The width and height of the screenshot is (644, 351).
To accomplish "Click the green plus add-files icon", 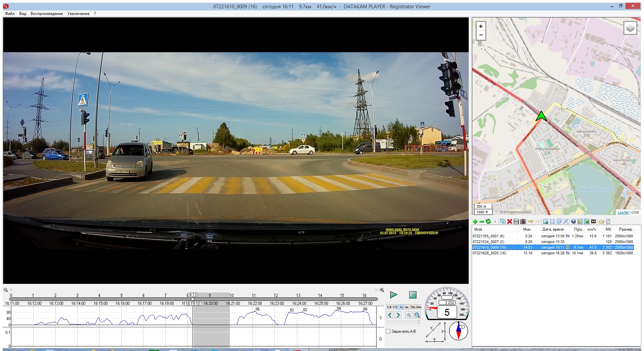I will point(475,222).
